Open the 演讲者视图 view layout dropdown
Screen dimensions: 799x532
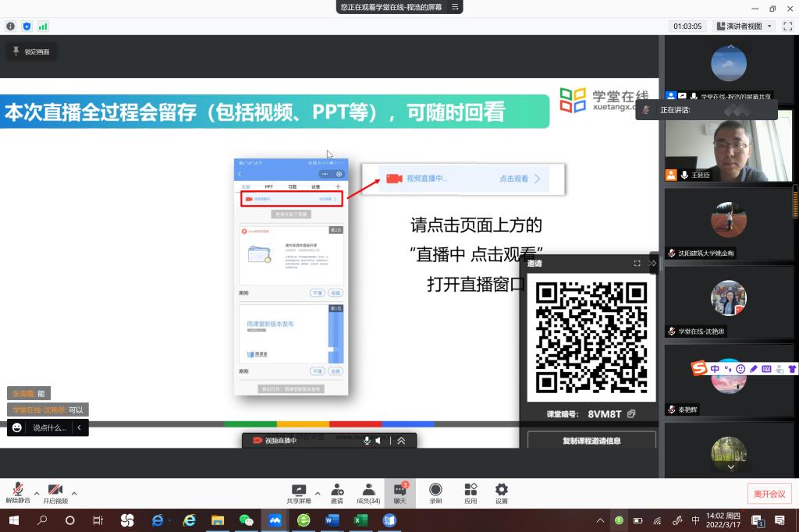pos(744,26)
